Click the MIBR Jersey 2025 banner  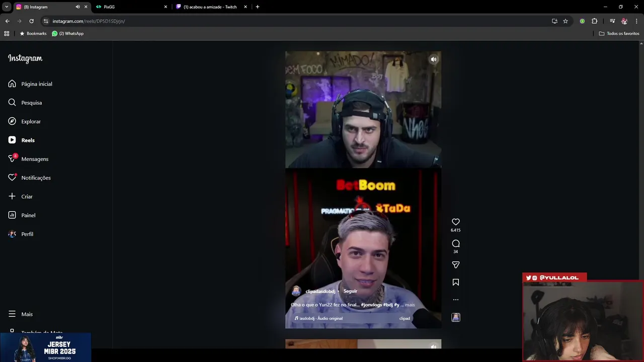pos(46,347)
